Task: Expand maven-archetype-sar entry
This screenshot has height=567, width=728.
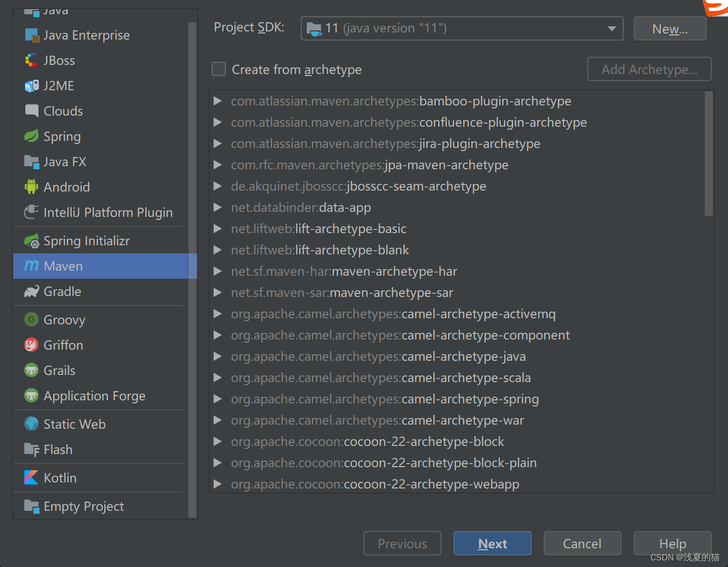Action: pyautogui.click(x=218, y=292)
